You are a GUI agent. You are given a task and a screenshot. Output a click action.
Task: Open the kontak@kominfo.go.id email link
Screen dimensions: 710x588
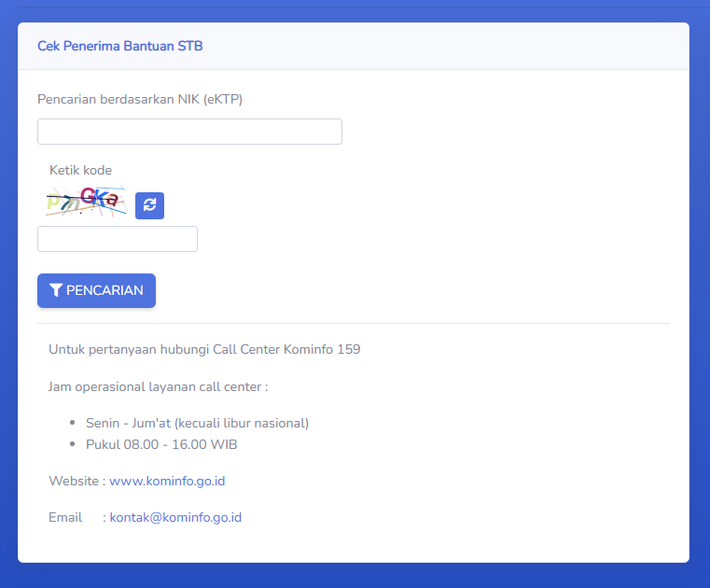point(175,517)
